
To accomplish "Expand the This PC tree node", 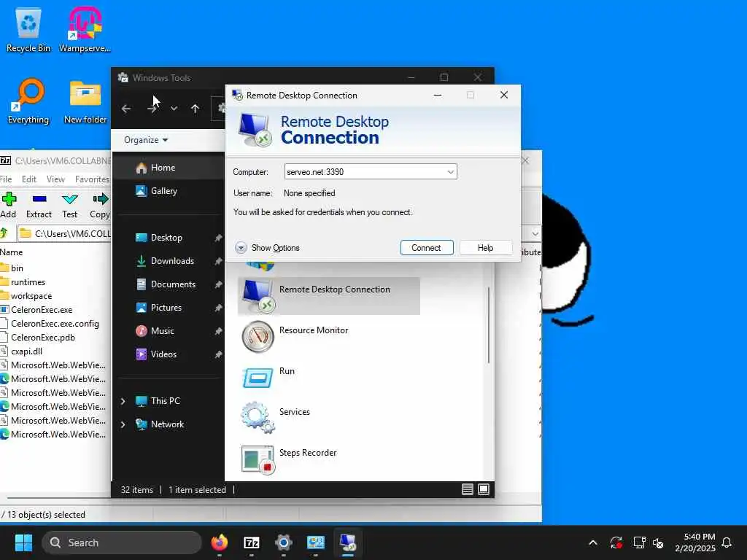I will 123,402.
